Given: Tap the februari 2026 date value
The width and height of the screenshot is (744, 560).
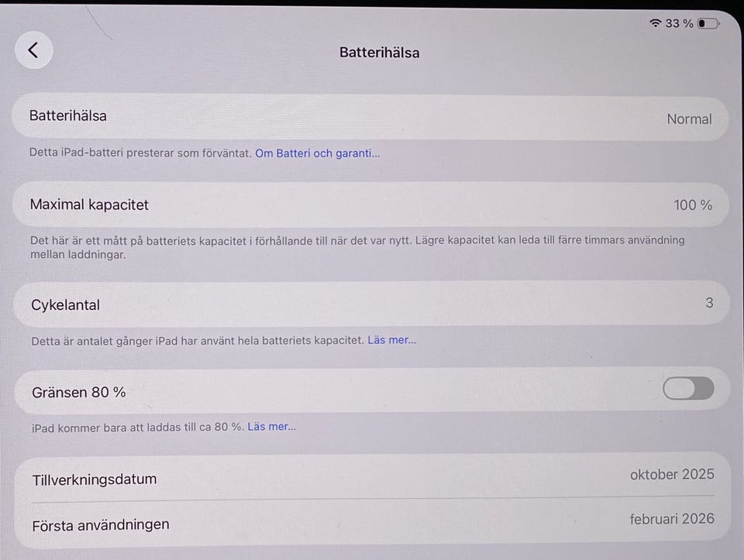Looking at the screenshot, I should (672, 519).
